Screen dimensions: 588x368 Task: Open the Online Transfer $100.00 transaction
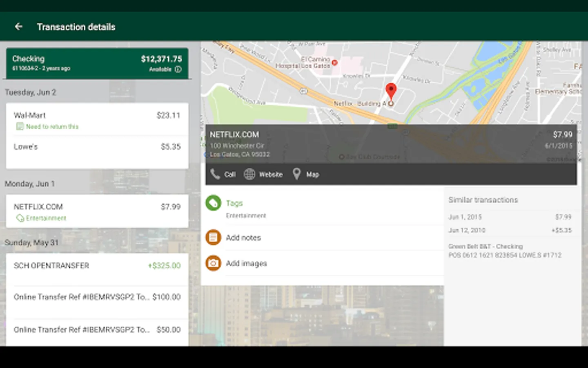click(x=97, y=302)
